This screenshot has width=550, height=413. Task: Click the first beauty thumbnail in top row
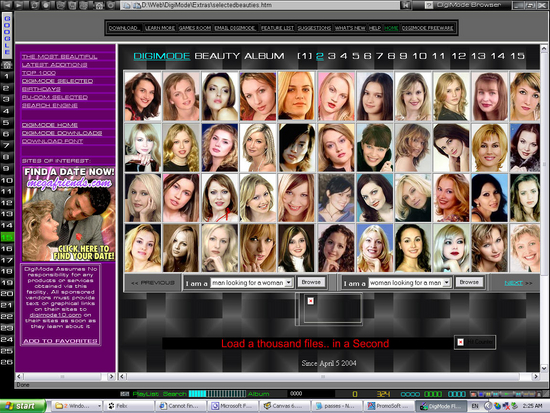[143, 96]
